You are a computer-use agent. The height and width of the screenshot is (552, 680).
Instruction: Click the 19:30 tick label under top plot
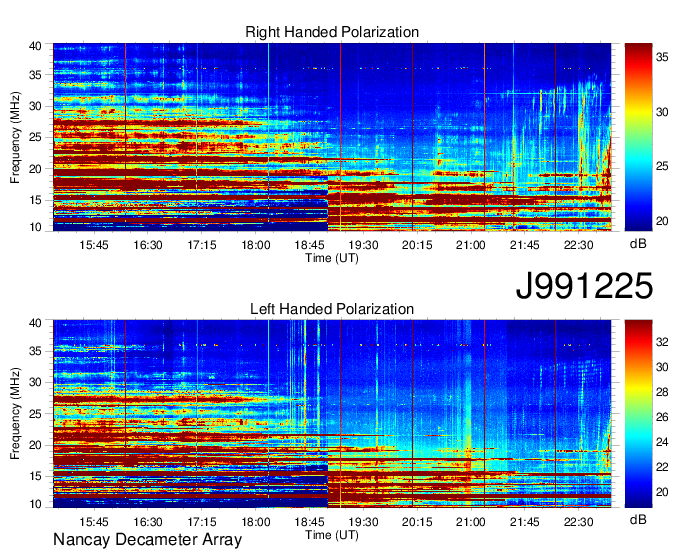(363, 245)
